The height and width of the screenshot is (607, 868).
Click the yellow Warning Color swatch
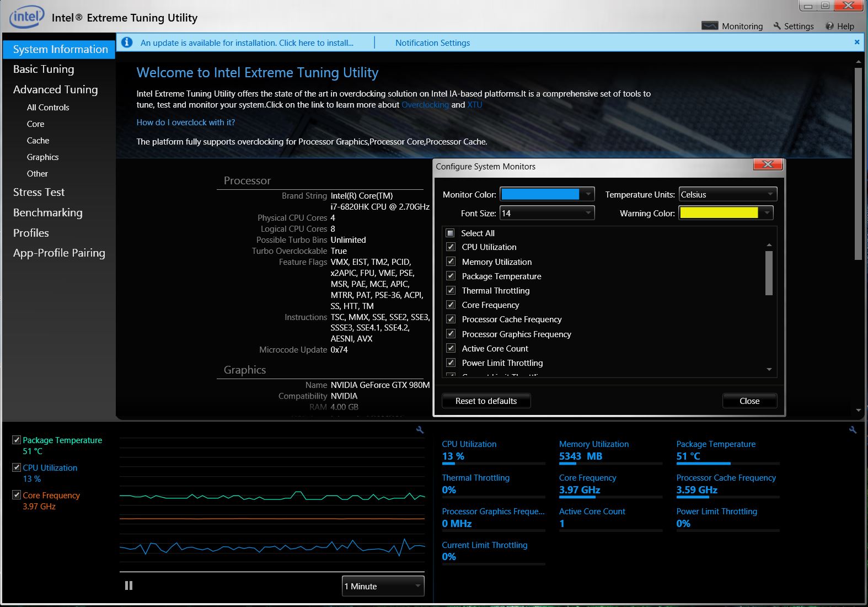point(719,213)
